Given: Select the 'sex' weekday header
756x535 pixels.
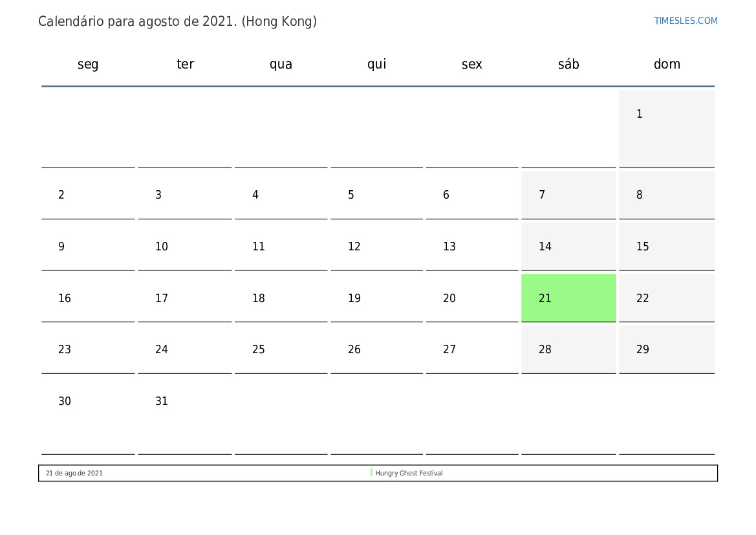Looking at the screenshot, I should [471, 64].
